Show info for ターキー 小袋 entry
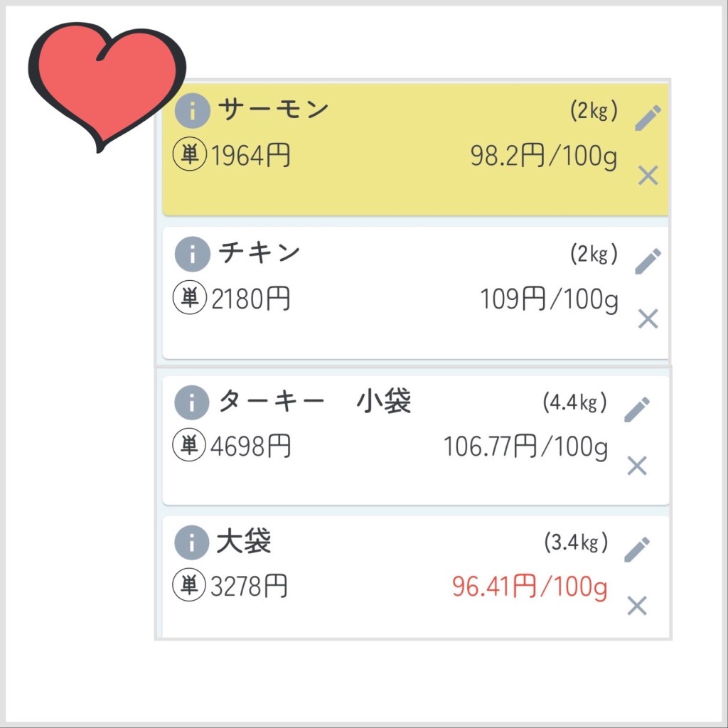Image resolution: width=728 pixels, height=728 pixels. (191, 403)
